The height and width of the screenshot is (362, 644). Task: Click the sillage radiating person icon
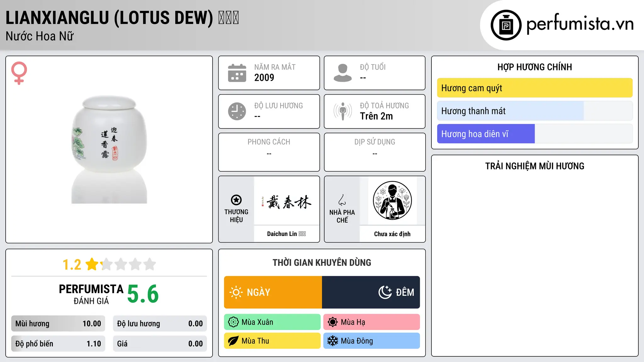coord(343,111)
